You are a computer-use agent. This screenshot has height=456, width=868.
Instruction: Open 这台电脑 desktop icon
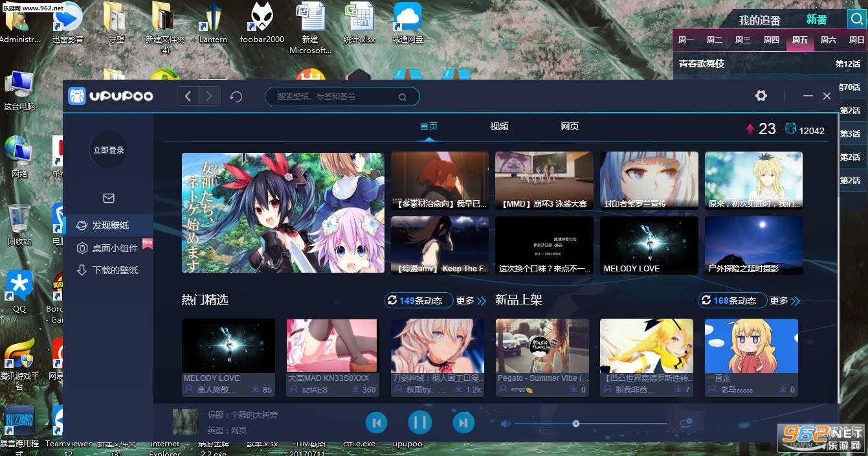click(x=19, y=91)
